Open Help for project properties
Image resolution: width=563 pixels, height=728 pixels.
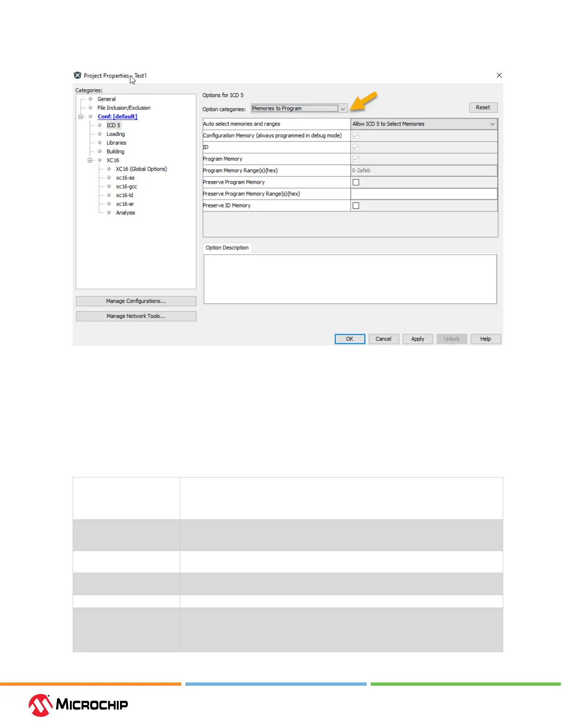point(486,339)
